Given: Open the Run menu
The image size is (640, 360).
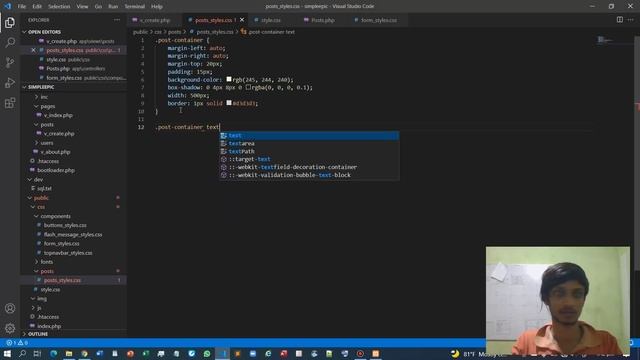Looking at the screenshot, I should click(113, 7).
